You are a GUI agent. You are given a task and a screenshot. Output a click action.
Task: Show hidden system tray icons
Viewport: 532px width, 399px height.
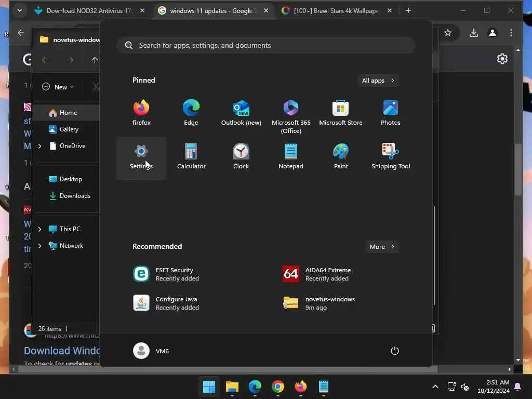pyautogui.click(x=435, y=387)
